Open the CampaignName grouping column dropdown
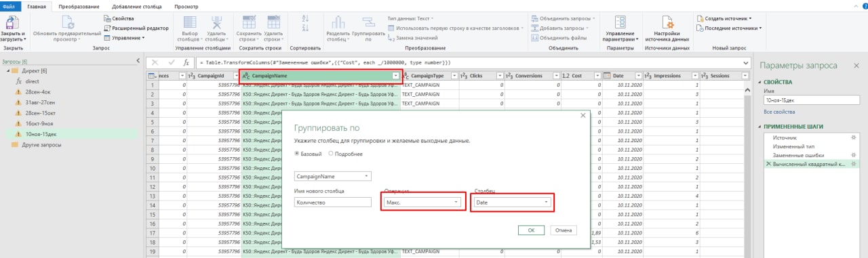Screen dimensions: 868x258 332,177
